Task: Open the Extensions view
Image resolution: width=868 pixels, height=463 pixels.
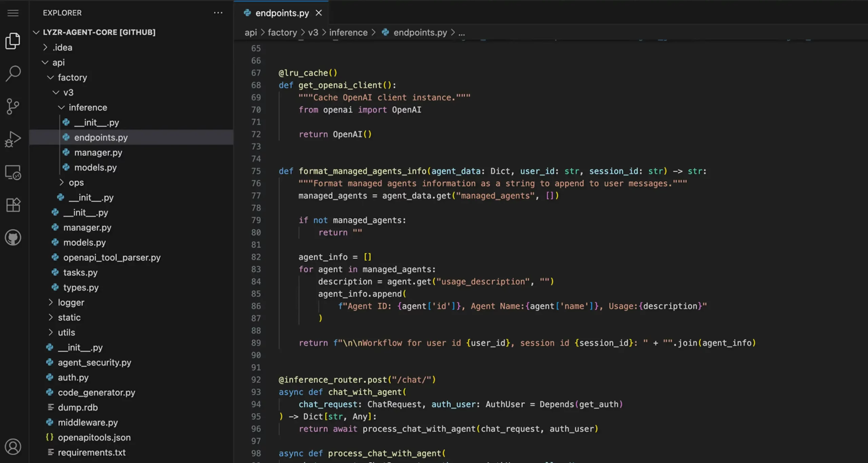Action: pos(13,205)
